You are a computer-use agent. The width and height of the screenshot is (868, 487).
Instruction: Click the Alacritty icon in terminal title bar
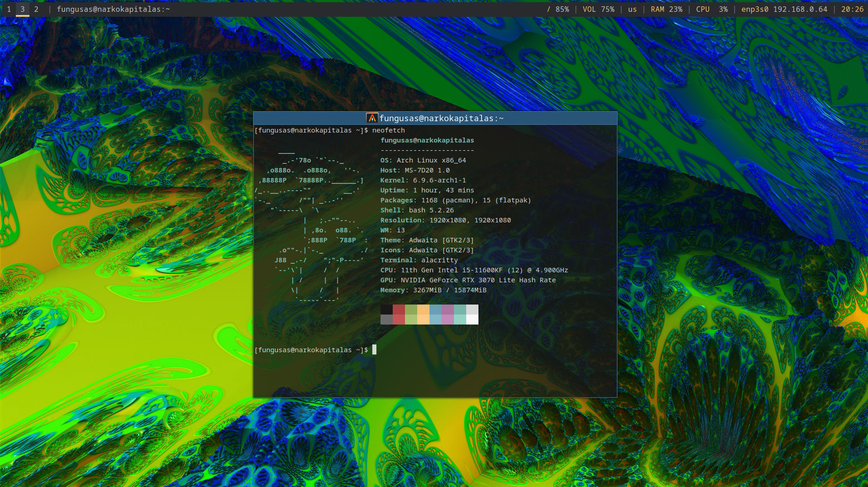pyautogui.click(x=372, y=118)
